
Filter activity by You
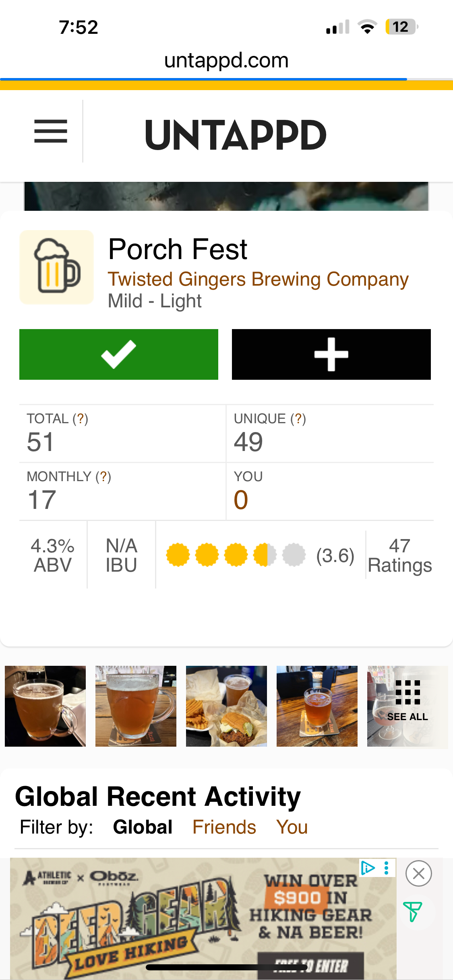pyautogui.click(x=292, y=828)
